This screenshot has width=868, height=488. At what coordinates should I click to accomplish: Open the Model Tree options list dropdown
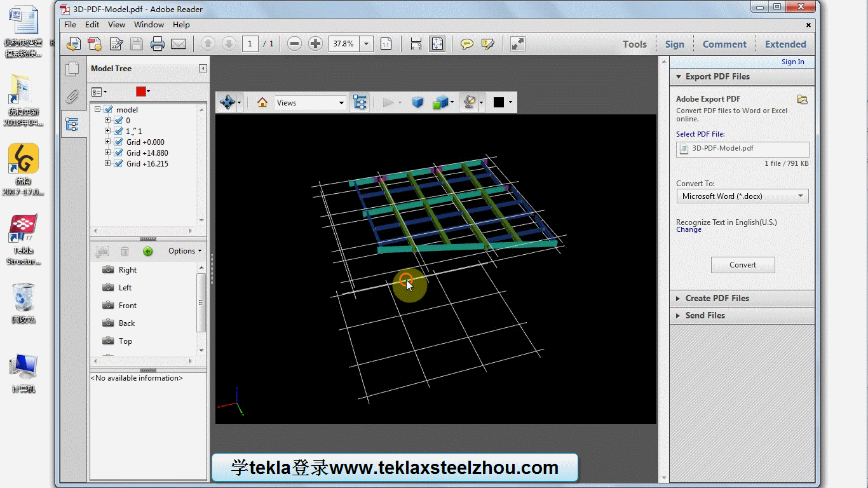click(x=99, y=91)
